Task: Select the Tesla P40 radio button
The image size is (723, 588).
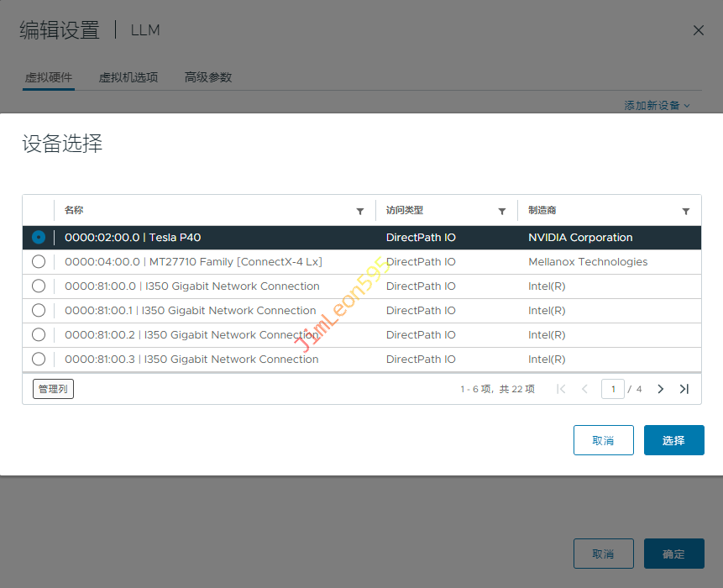Action: [x=39, y=238]
